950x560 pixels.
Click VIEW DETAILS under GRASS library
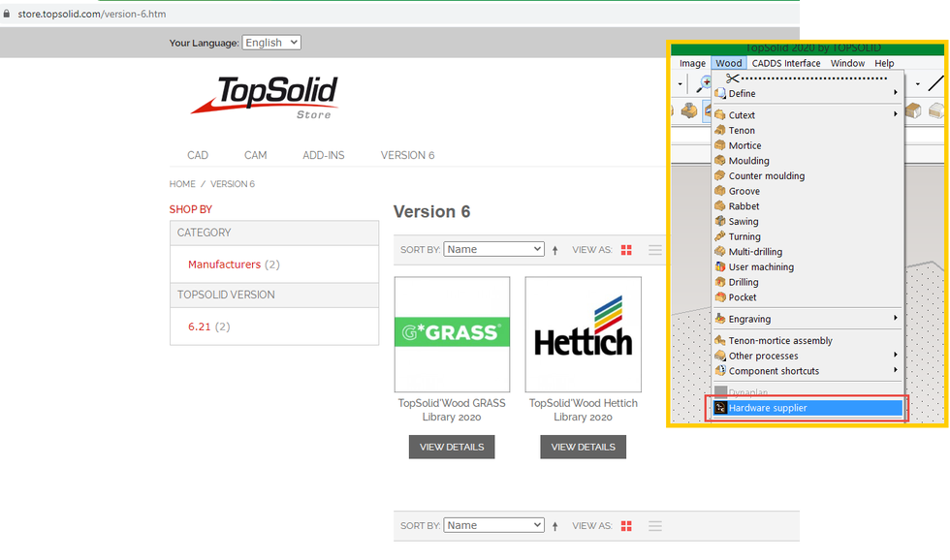[x=452, y=447]
